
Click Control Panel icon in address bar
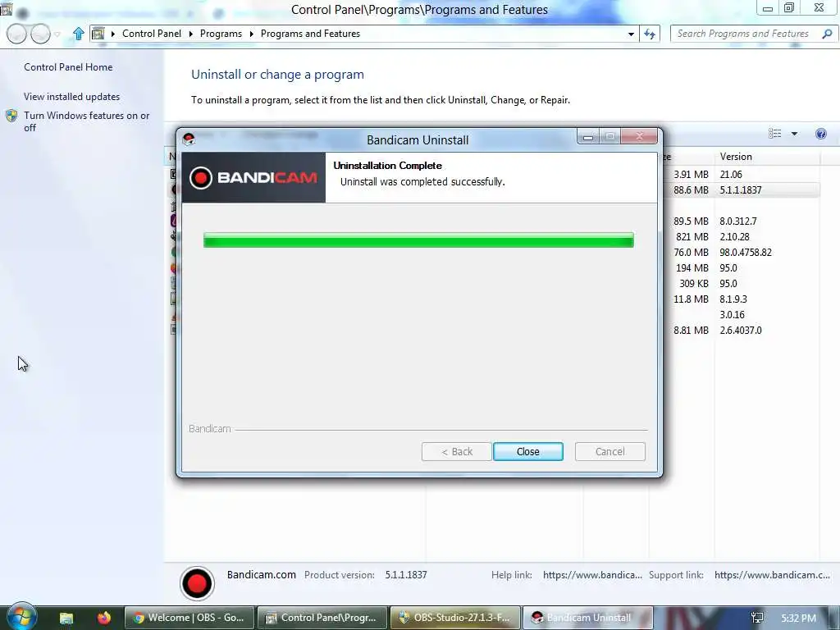coord(98,34)
